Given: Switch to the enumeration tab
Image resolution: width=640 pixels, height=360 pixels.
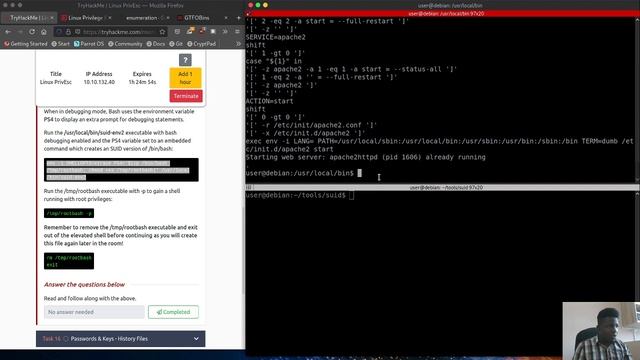Looking at the screenshot, I should [145, 18].
